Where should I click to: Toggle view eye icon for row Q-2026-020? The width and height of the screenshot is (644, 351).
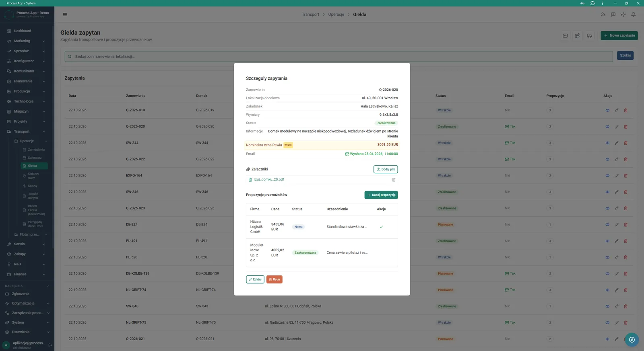pyautogui.click(x=607, y=127)
